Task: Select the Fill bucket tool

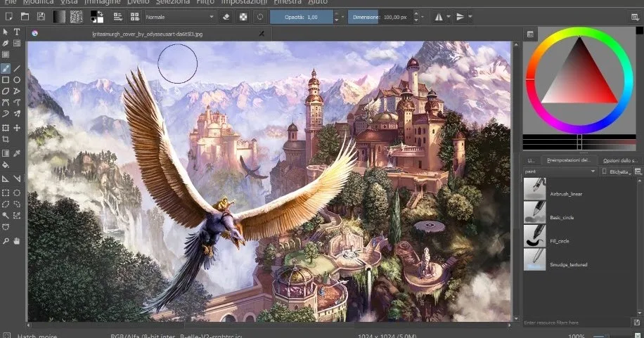Action: 6,165
